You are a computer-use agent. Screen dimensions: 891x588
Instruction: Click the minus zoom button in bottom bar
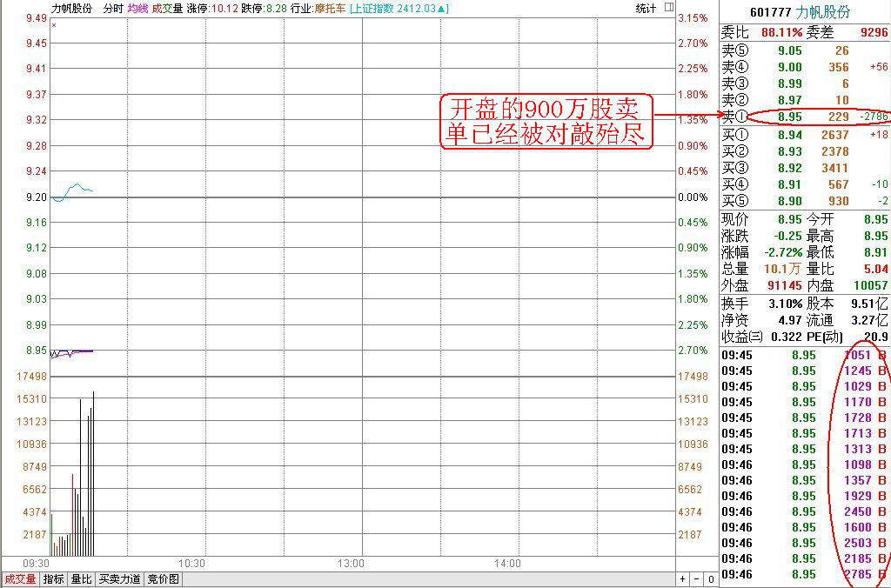(x=695, y=579)
